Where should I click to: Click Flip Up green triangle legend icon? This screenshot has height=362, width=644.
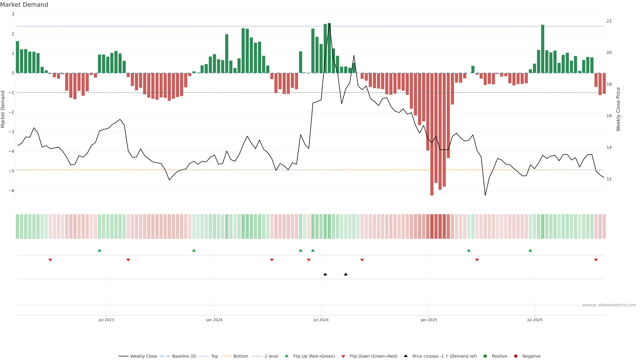pyautogui.click(x=287, y=356)
